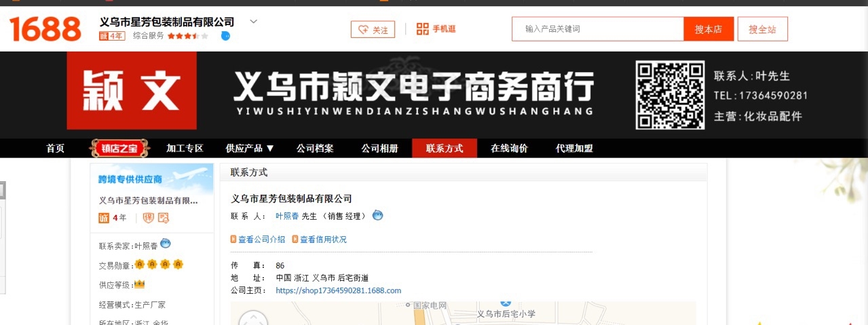Open the 公司档案 tab
The image size is (868, 325).
(x=315, y=148)
